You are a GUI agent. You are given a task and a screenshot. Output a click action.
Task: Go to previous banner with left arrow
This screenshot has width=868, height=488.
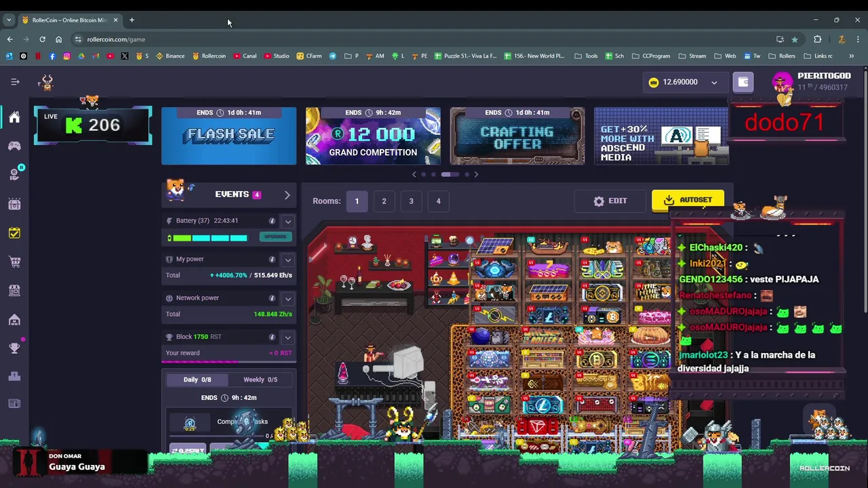(x=414, y=175)
